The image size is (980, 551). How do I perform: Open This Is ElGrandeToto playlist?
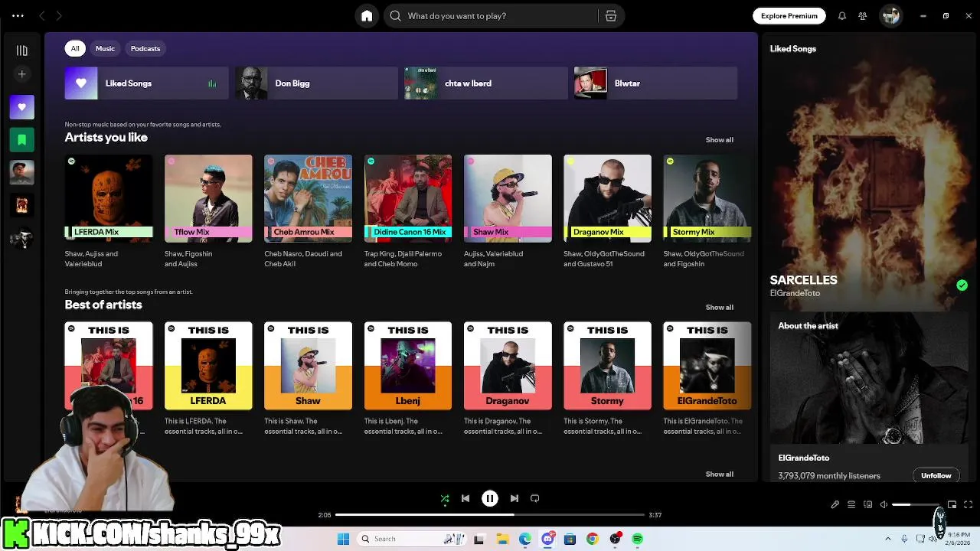707,379
